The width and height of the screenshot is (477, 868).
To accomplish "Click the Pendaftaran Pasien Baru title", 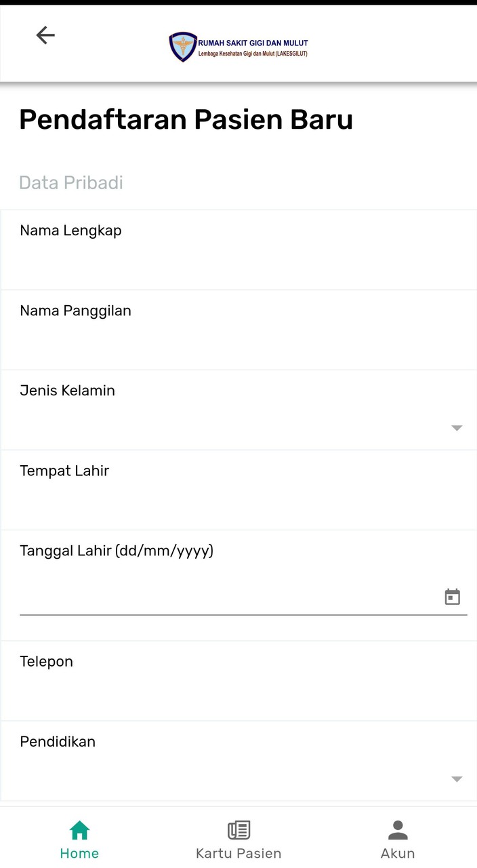I will pos(186,119).
